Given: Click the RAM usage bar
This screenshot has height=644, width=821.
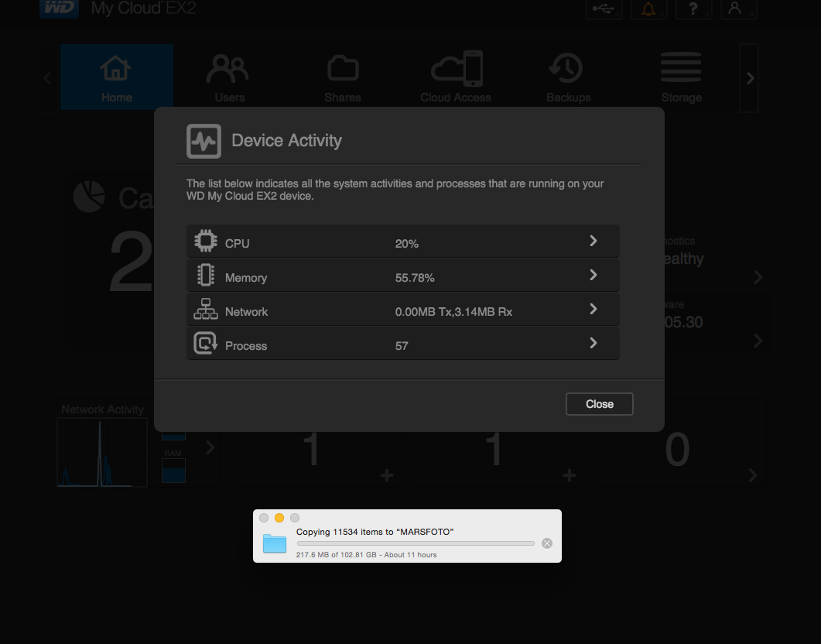Looking at the screenshot, I should coord(173,471).
